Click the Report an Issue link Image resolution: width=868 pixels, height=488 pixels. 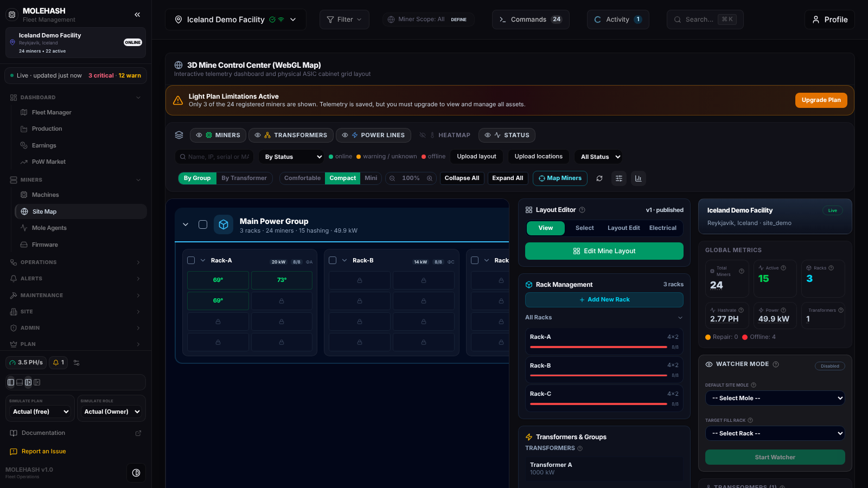tap(38, 452)
